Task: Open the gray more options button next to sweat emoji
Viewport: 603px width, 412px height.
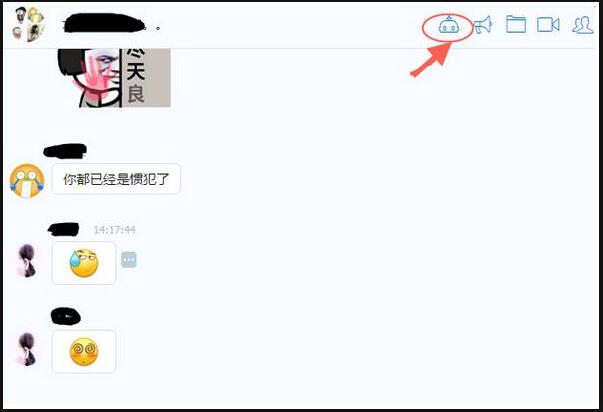Action: tap(129, 260)
